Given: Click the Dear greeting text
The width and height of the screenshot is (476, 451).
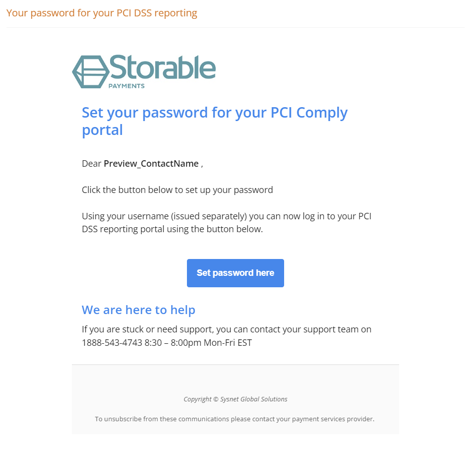Looking at the screenshot, I should 91,164.
